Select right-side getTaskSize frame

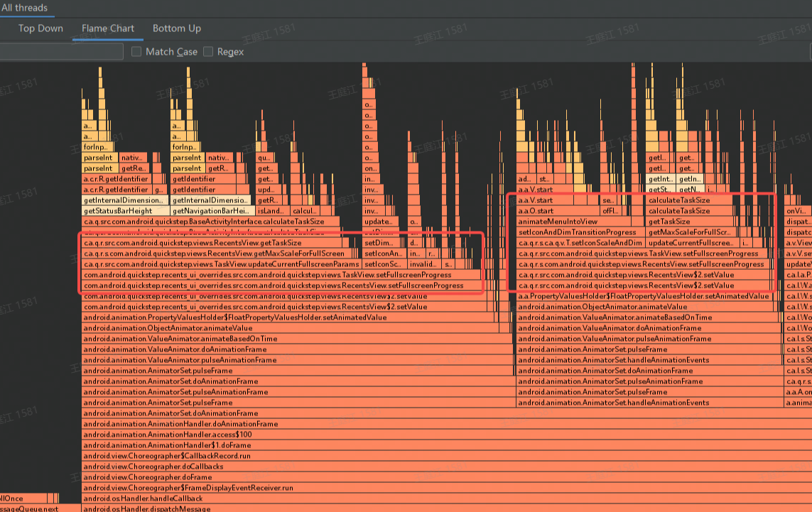[691, 222]
